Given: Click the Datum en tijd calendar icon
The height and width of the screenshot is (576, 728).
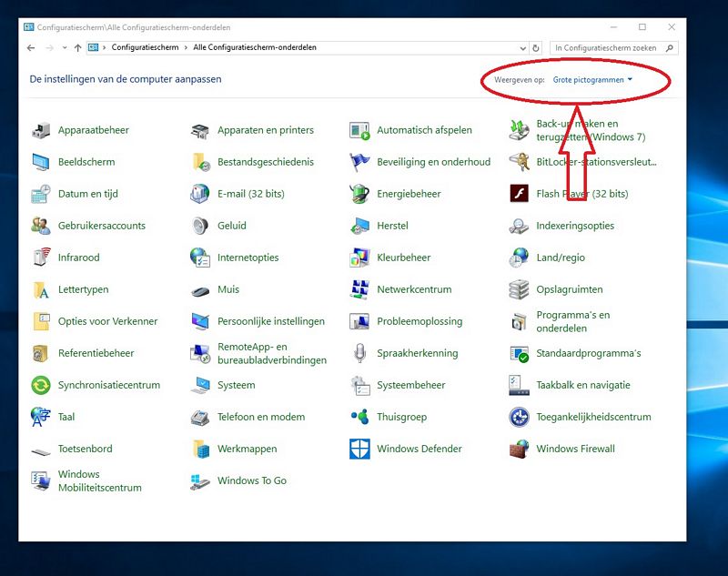Looking at the screenshot, I should 41,194.
